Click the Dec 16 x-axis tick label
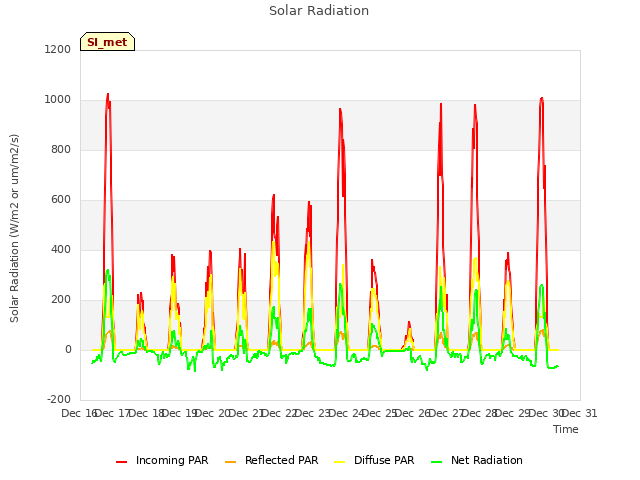This screenshot has width=640, height=480. [x=79, y=413]
